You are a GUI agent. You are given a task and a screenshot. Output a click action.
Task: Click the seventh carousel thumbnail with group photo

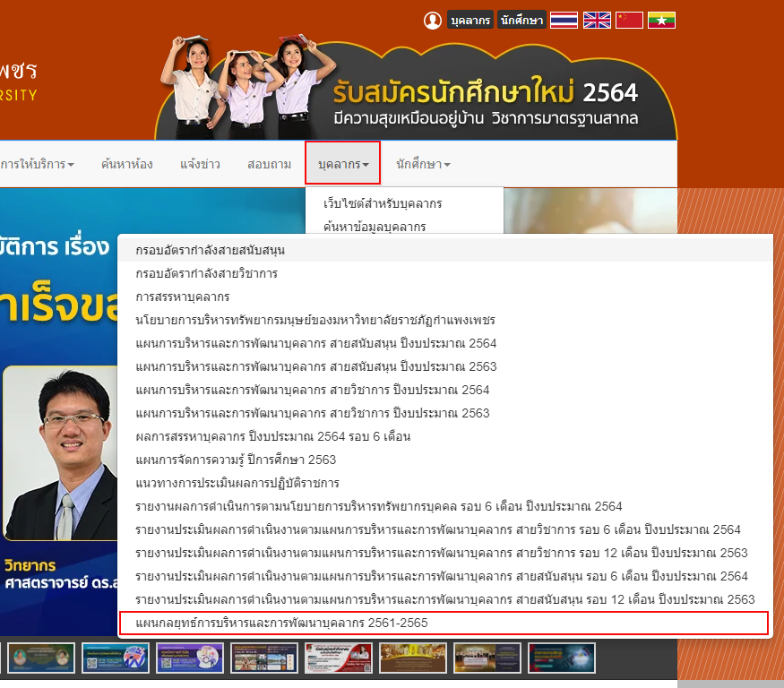[x=487, y=658]
